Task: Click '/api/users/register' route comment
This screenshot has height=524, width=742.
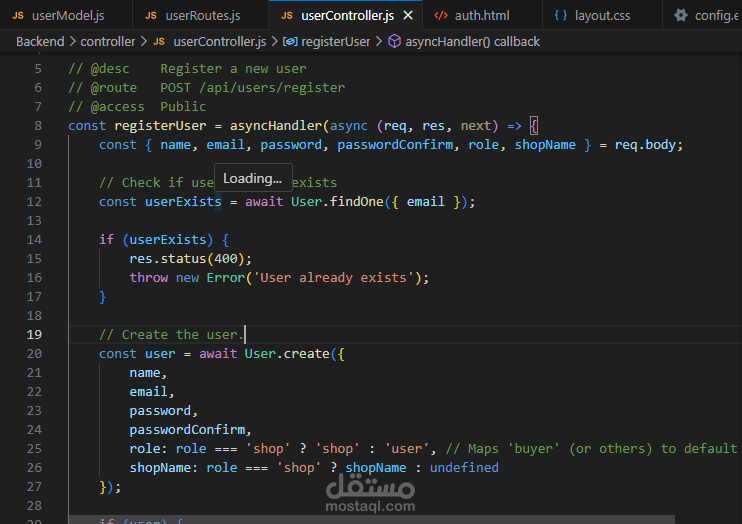Action: pos(272,88)
